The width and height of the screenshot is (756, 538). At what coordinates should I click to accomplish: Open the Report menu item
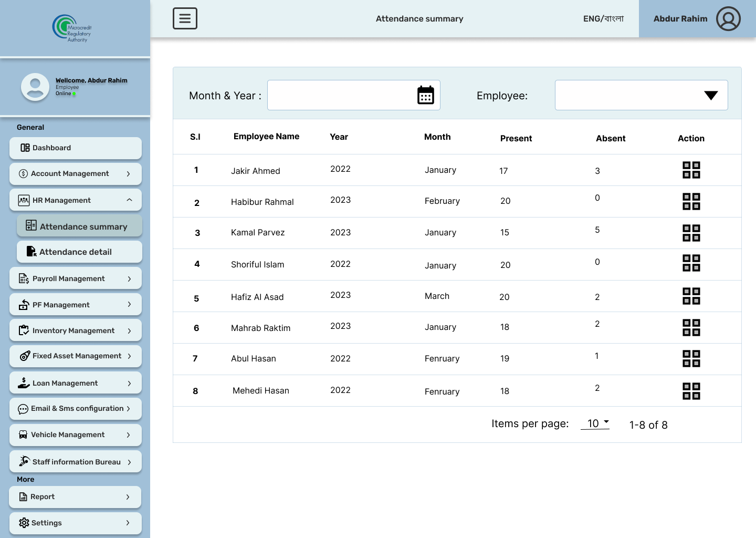[75, 497]
